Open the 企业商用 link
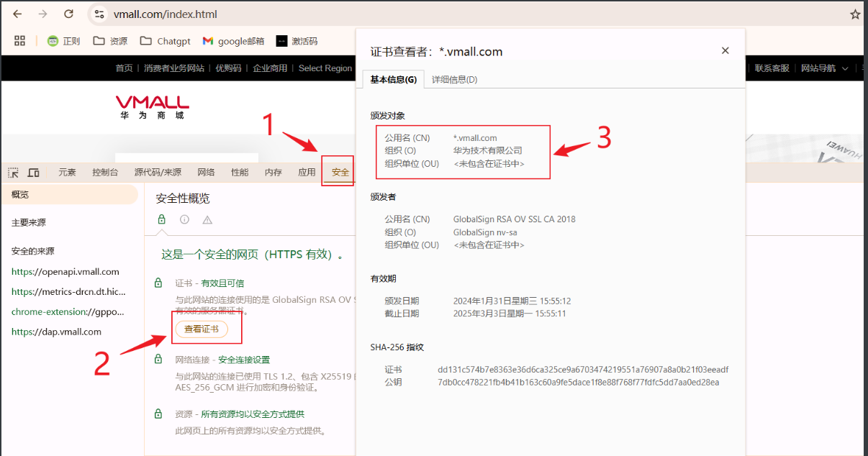868x456 pixels. 270,68
